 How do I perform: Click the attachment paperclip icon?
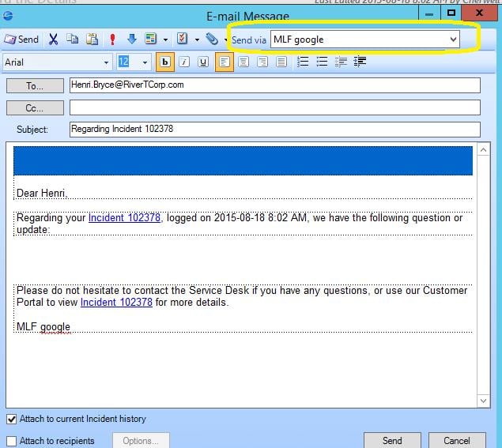point(211,39)
